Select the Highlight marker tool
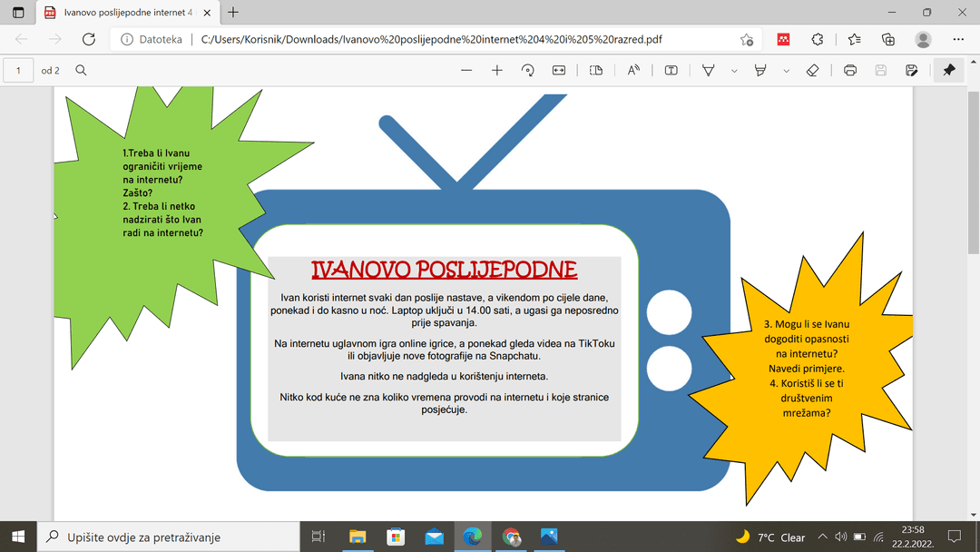 (761, 71)
